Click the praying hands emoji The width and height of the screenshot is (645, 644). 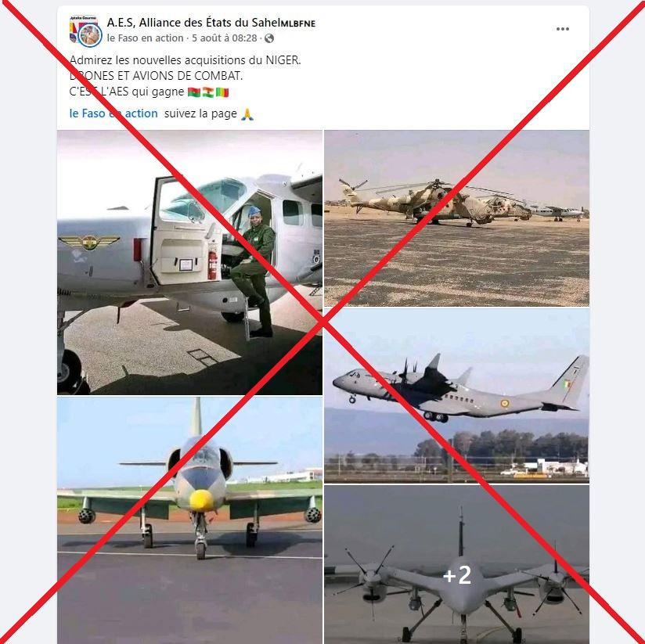pos(247,114)
